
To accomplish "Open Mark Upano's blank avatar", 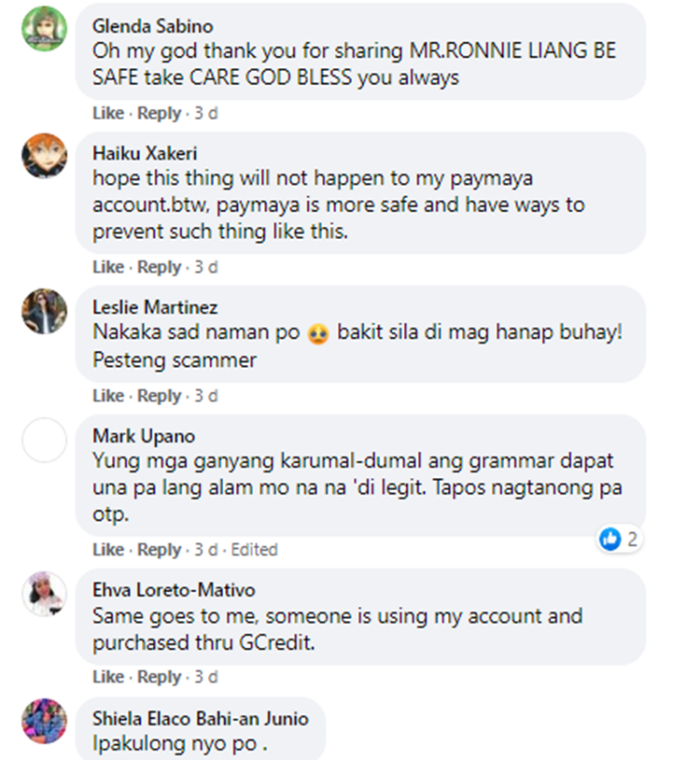I will [x=45, y=440].
